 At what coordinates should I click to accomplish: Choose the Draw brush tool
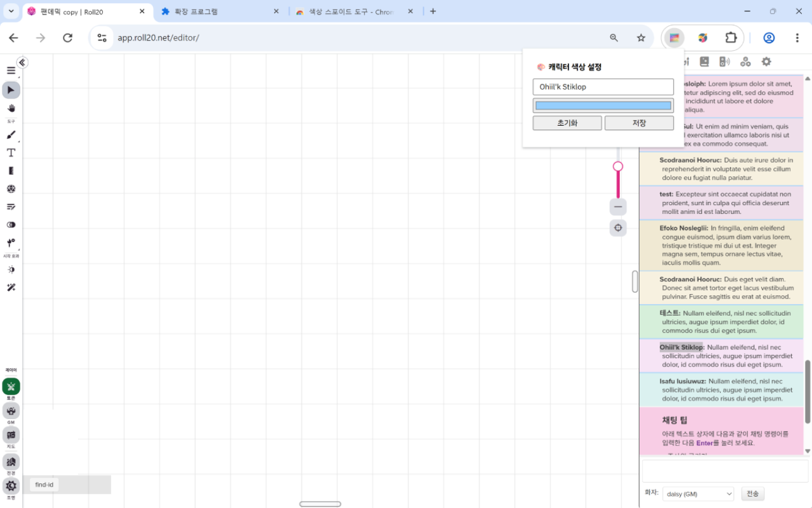(11, 135)
